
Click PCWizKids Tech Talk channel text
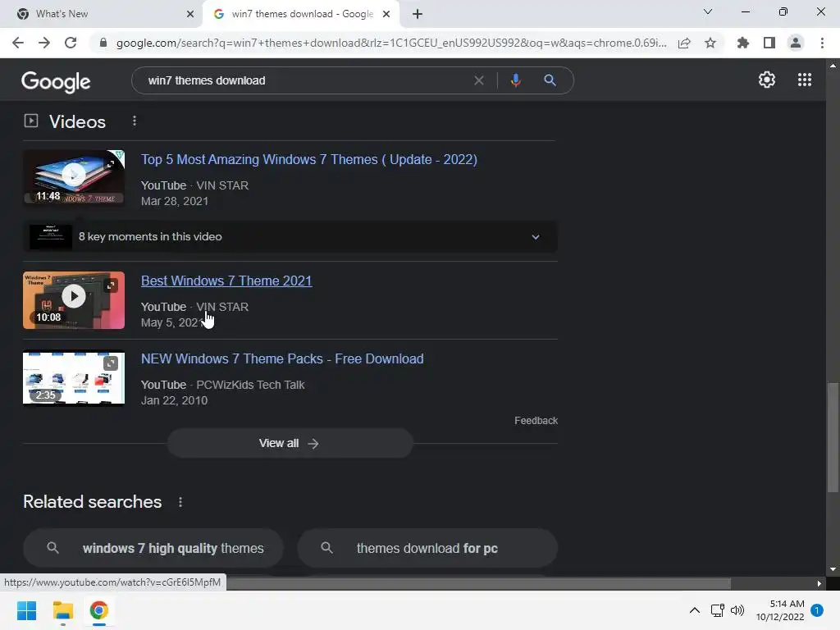[250, 385]
